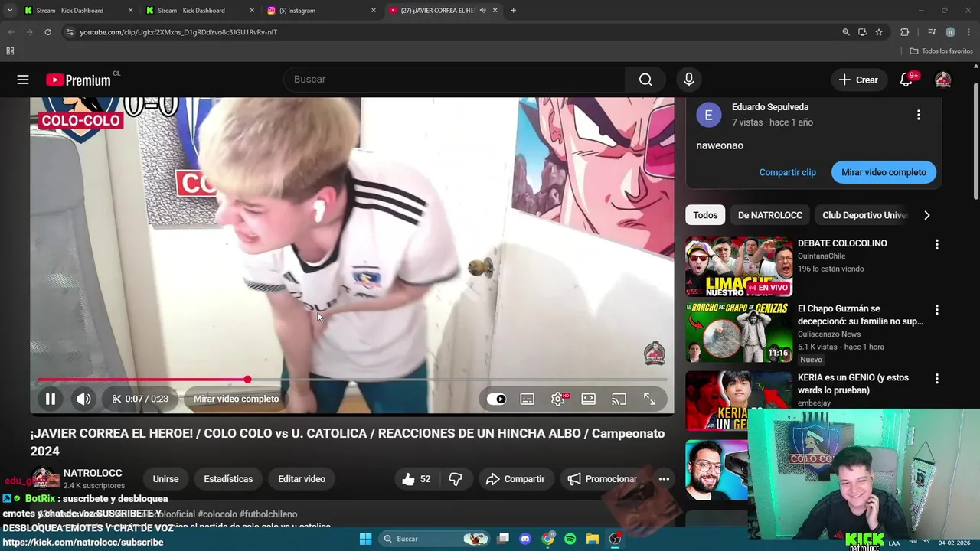This screenshot has width=980, height=551.
Task: Open File Explorer from the taskbar
Action: click(x=592, y=539)
